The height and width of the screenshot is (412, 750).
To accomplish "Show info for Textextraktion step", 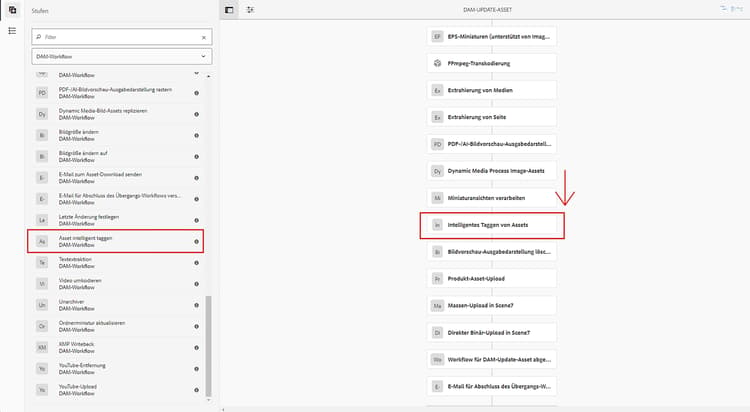I will [197, 263].
